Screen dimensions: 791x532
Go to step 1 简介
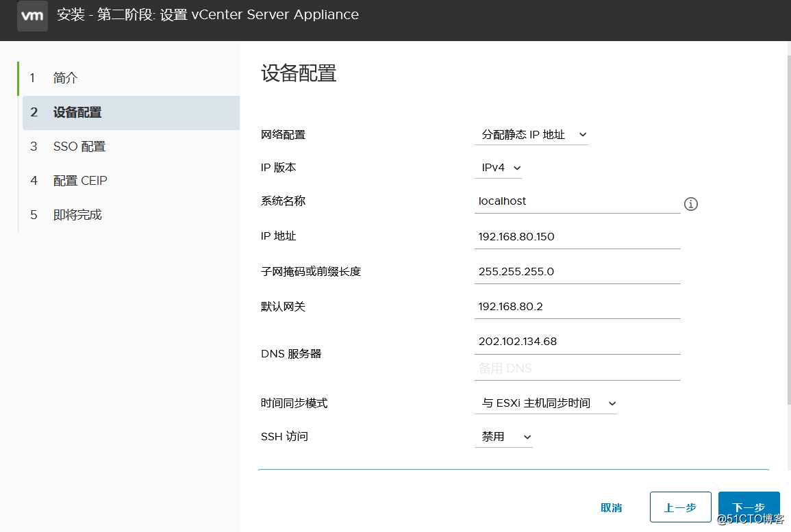pos(129,78)
